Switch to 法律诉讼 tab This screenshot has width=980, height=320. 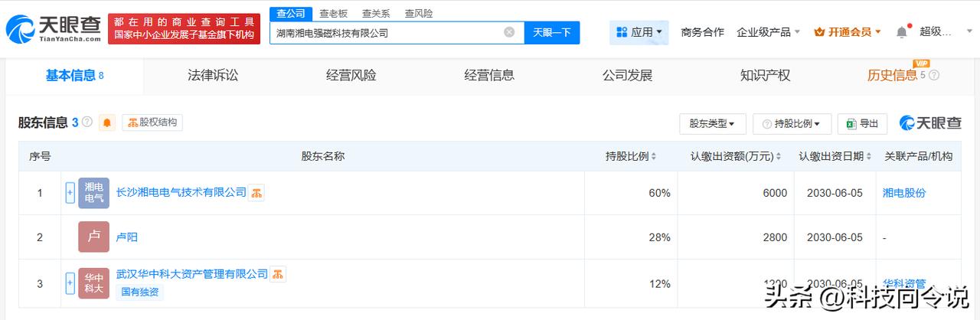pos(213,75)
